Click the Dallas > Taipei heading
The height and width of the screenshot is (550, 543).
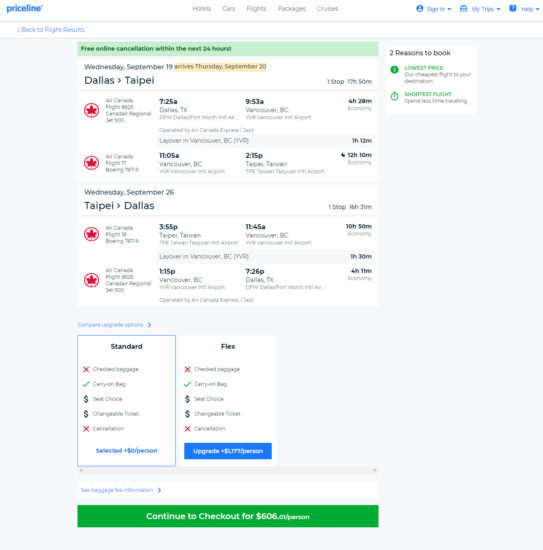tap(119, 80)
